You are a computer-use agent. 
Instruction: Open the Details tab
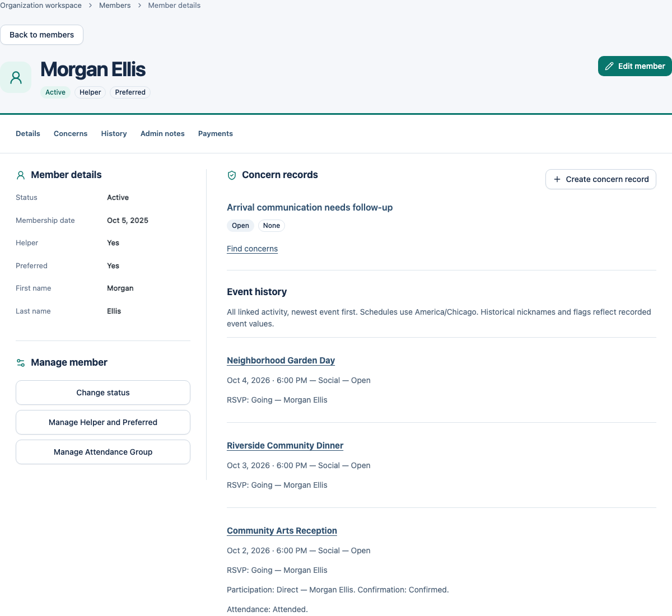pos(28,134)
